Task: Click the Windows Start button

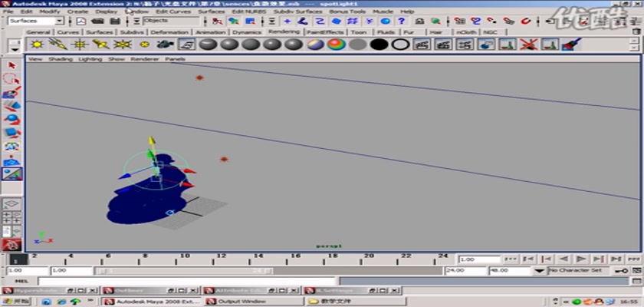Action: coord(15,302)
